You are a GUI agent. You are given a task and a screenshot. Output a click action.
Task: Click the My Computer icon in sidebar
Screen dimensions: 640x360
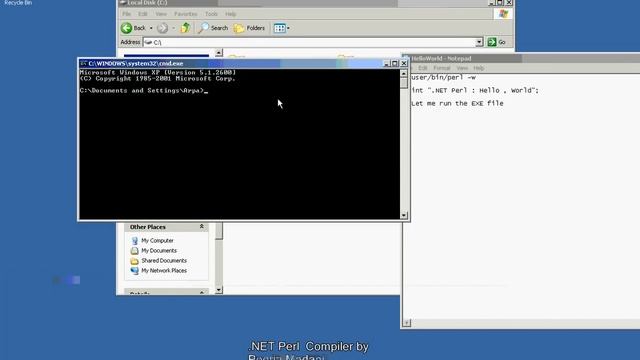(134, 240)
